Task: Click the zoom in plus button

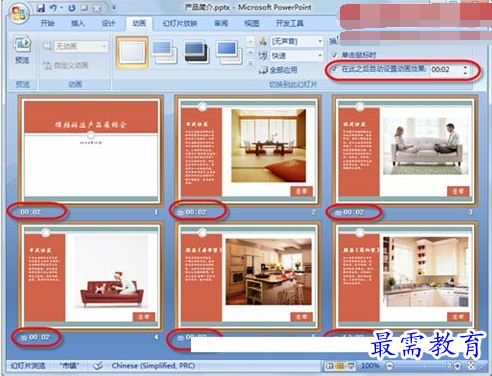Action: click(457, 366)
